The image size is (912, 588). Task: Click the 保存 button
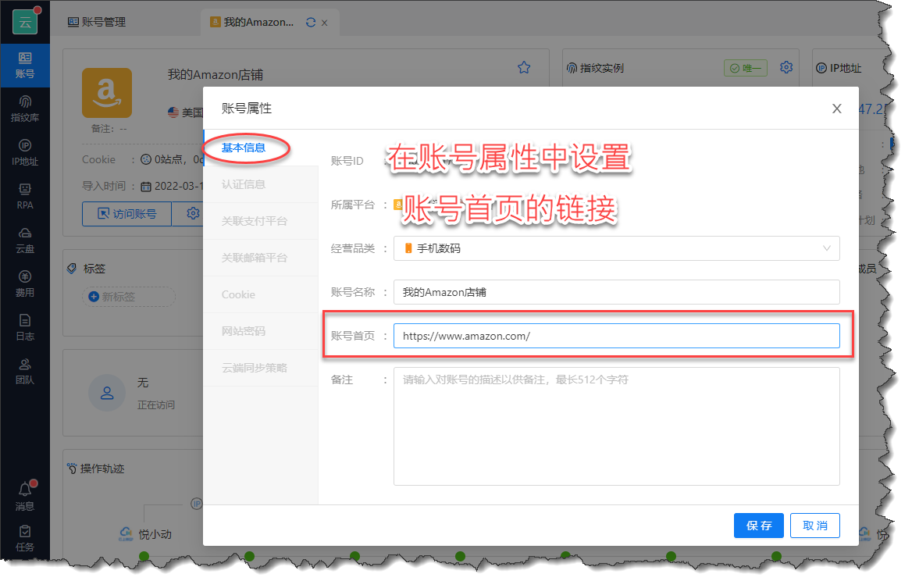[758, 526]
